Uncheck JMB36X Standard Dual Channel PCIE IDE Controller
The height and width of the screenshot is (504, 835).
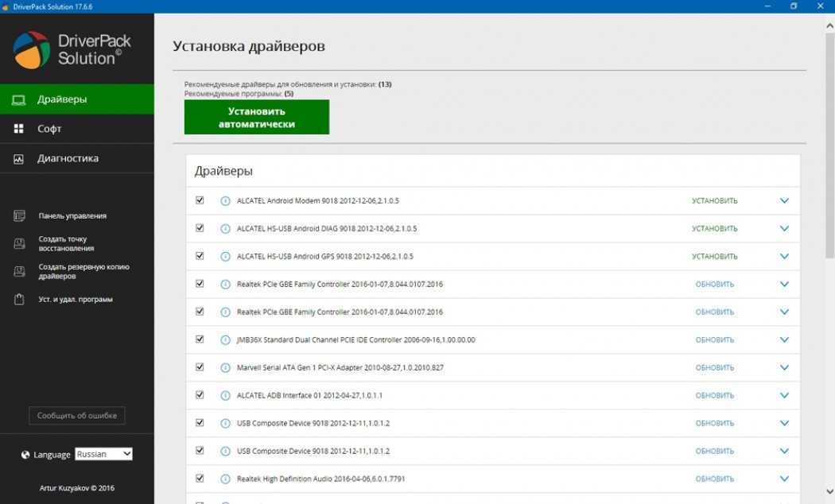200,339
